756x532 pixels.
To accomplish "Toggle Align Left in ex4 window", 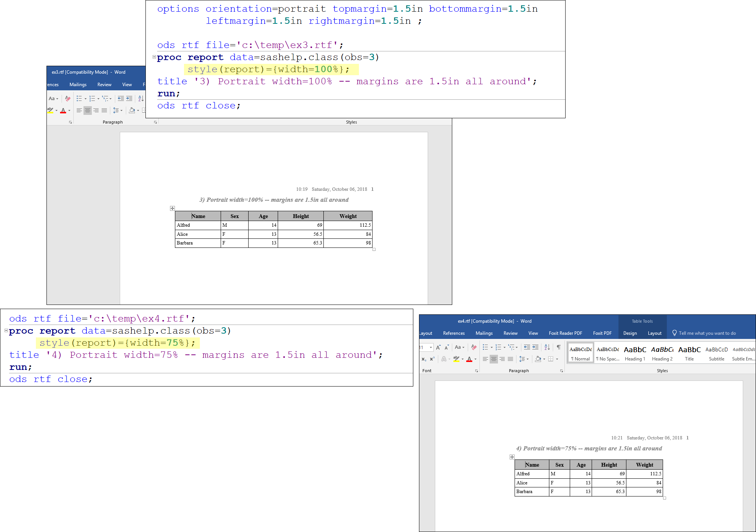I will coord(485,359).
